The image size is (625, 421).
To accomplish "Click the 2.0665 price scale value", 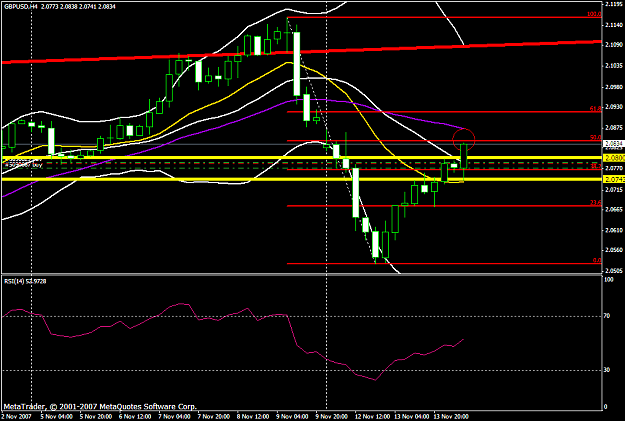I will pos(613,210).
